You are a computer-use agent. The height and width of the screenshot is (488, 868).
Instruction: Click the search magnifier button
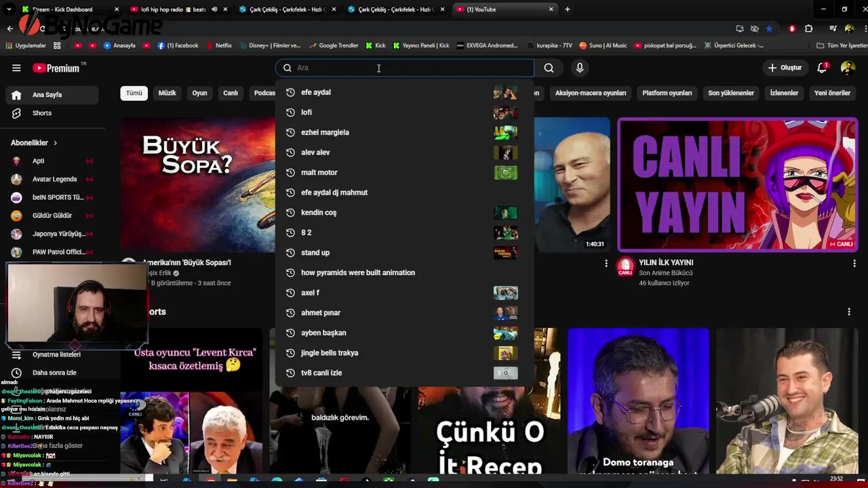(549, 68)
